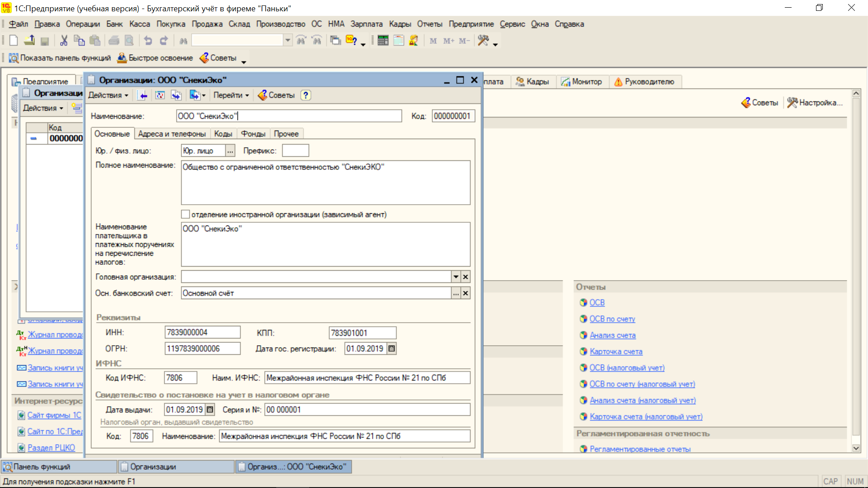Click the M memory button
Screen dimensions: 868x488
(x=433, y=41)
